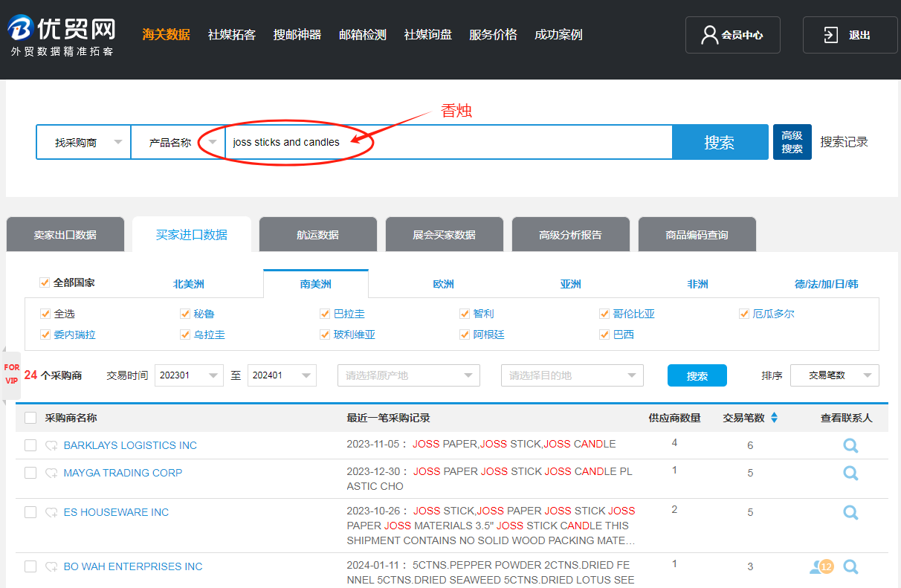This screenshot has height=588, width=901.
Task: Open contact magnifier for MAYGA TRADING CORP
Action: [x=850, y=473]
